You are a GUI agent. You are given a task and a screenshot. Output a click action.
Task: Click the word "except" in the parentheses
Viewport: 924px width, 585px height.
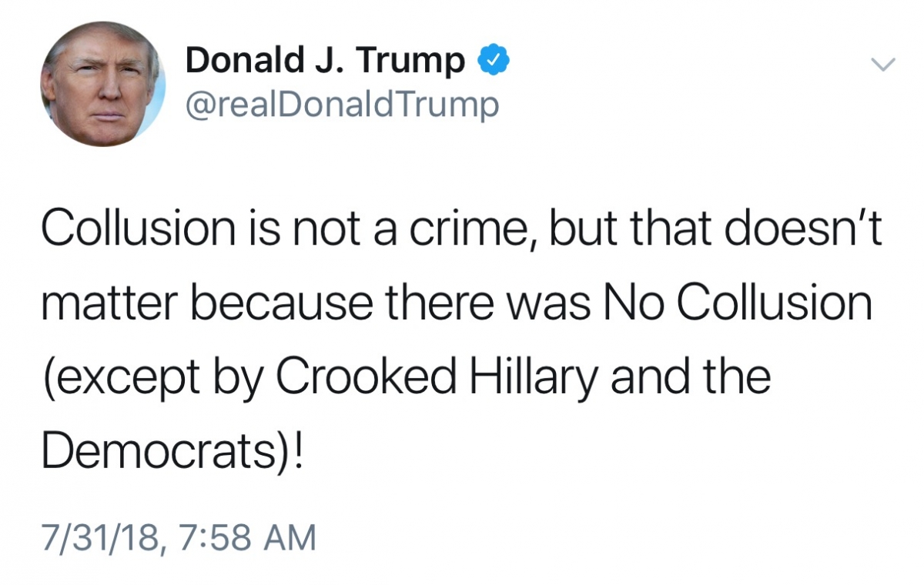pyautogui.click(x=112, y=382)
